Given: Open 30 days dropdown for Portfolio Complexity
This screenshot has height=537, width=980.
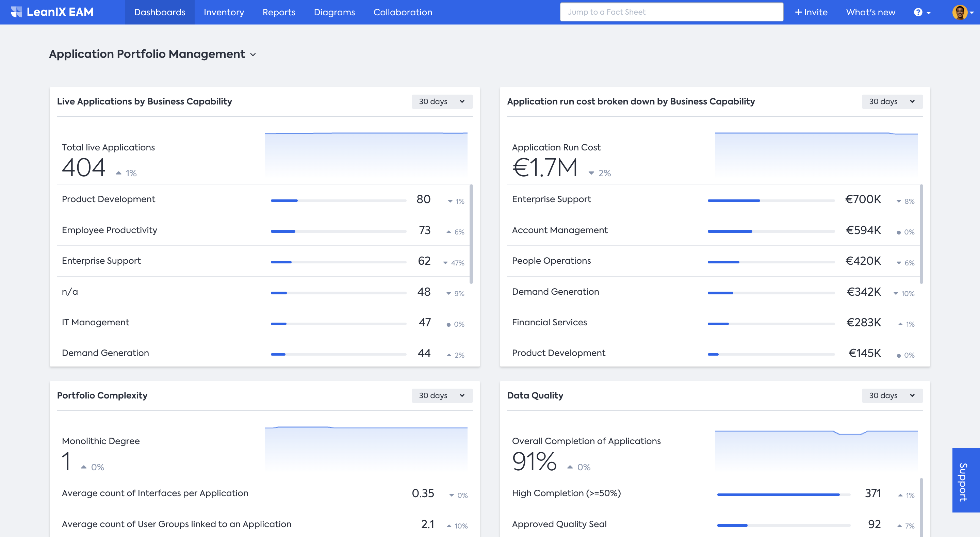Looking at the screenshot, I should point(442,396).
